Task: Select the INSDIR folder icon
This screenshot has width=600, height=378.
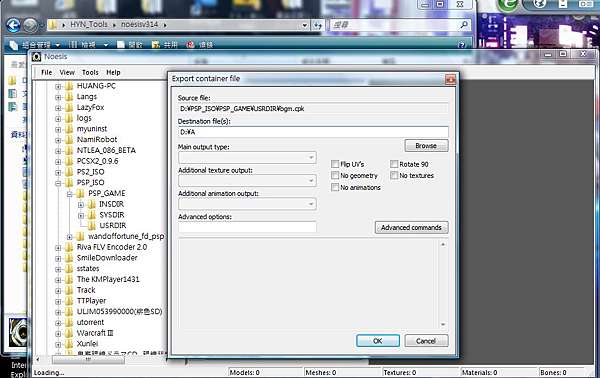Action: pyautogui.click(x=92, y=204)
